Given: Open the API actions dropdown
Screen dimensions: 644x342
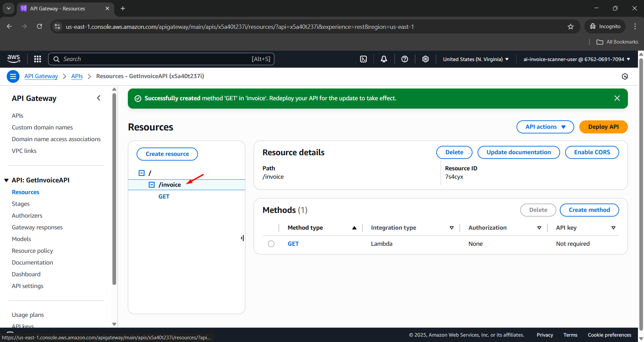Looking at the screenshot, I should [x=545, y=127].
